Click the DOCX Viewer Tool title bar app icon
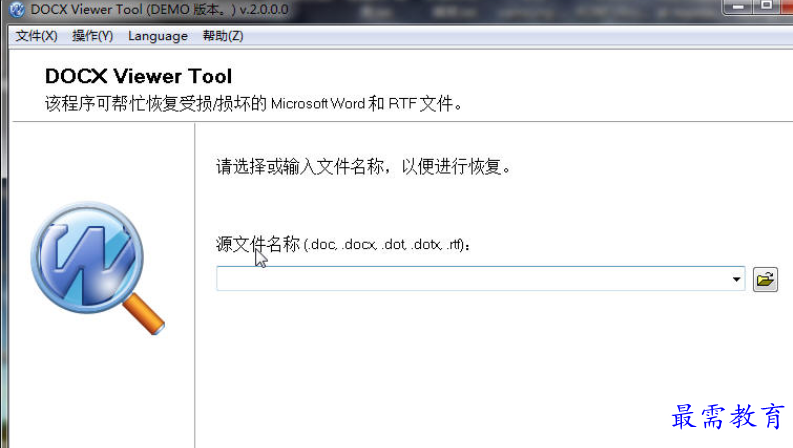793x448 pixels. (x=17, y=9)
